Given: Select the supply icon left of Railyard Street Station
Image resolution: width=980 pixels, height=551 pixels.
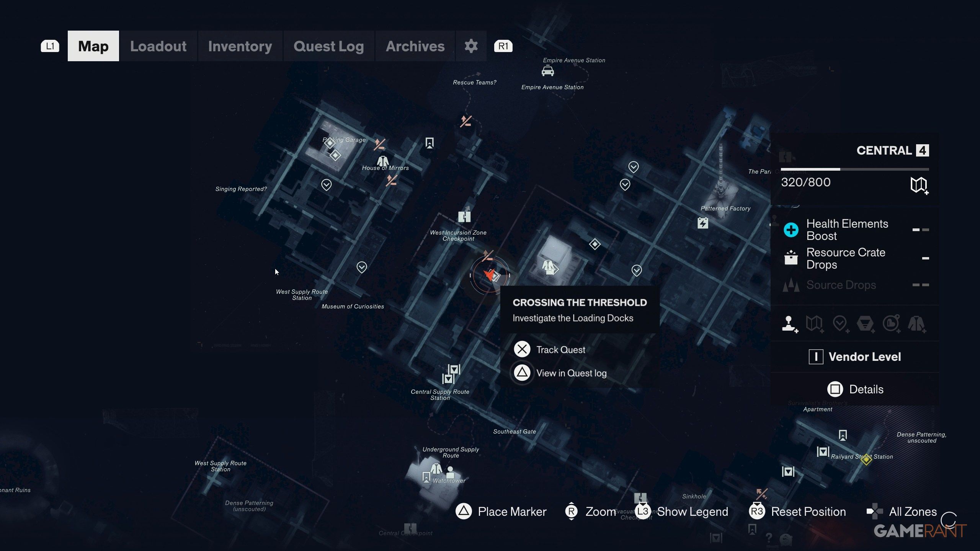Looking at the screenshot, I should [x=823, y=452].
